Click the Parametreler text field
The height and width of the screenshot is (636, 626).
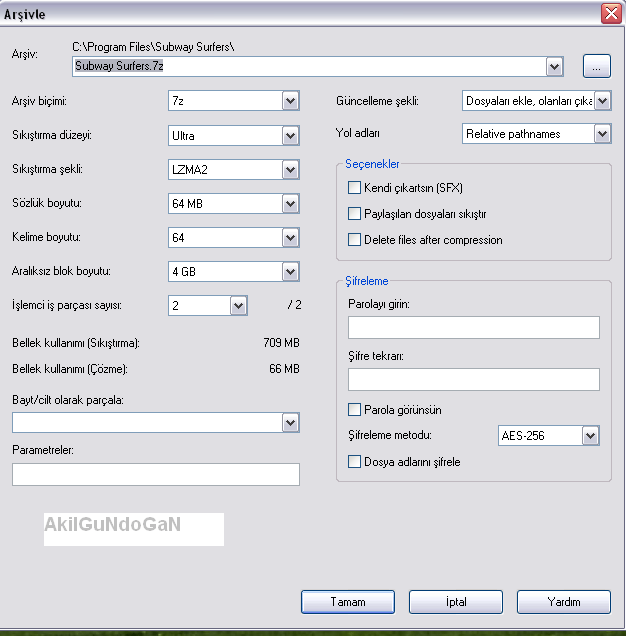pyautogui.click(x=155, y=474)
